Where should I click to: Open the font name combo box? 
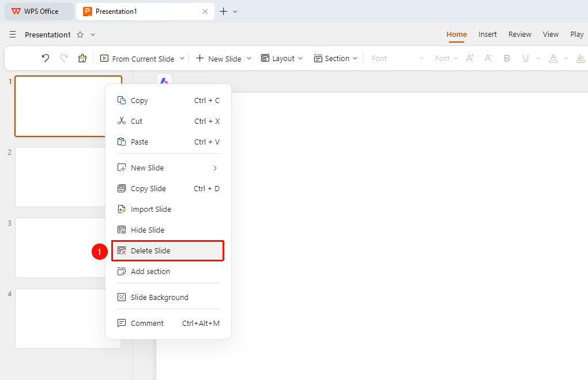(x=398, y=58)
